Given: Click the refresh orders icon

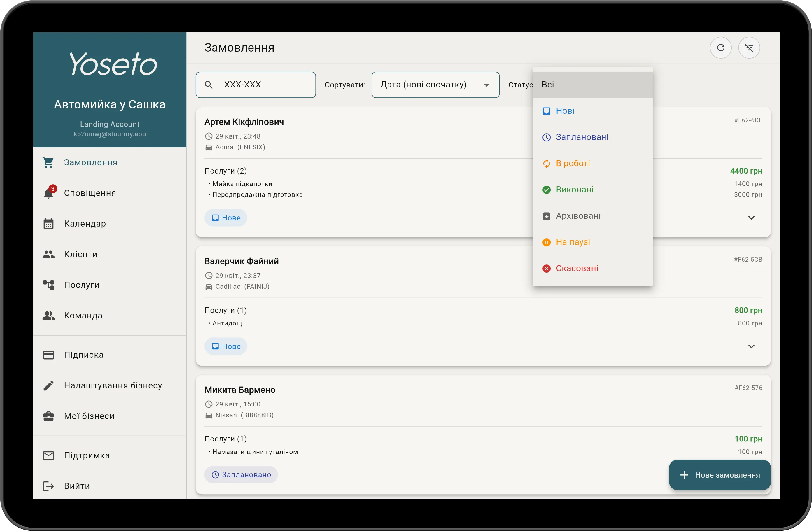Looking at the screenshot, I should point(721,48).
